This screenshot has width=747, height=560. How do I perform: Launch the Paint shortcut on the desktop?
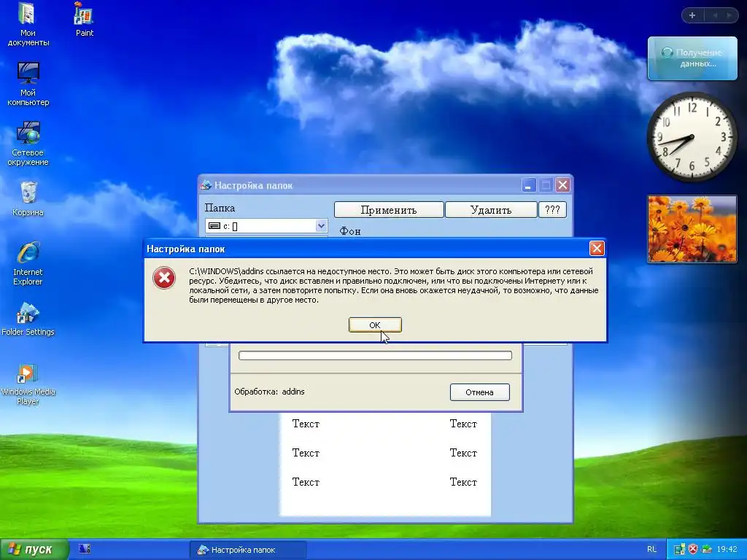tap(85, 19)
